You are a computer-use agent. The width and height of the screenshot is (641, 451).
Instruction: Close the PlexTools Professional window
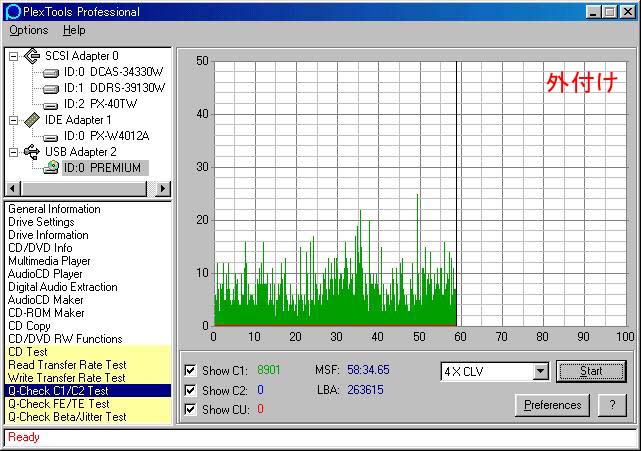(x=628, y=12)
